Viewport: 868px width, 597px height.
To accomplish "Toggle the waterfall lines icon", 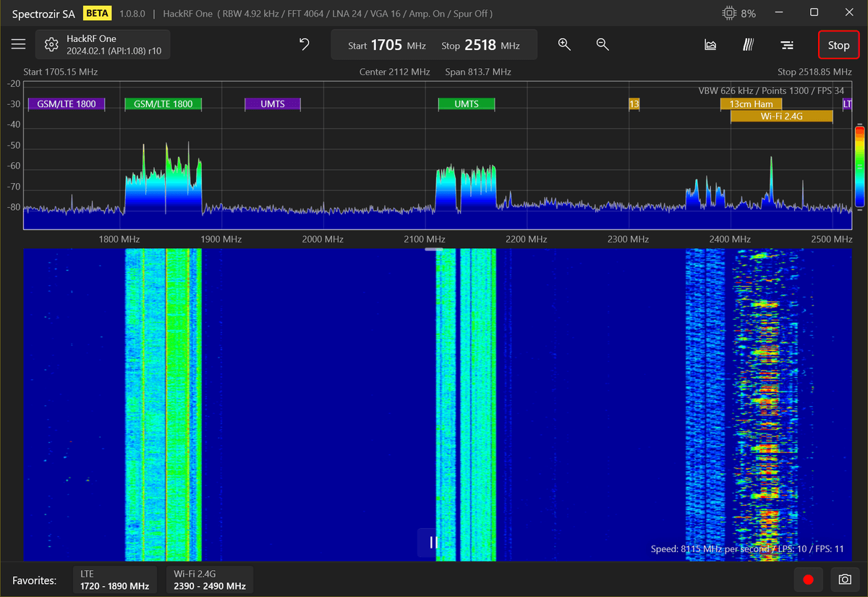I will pos(749,45).
